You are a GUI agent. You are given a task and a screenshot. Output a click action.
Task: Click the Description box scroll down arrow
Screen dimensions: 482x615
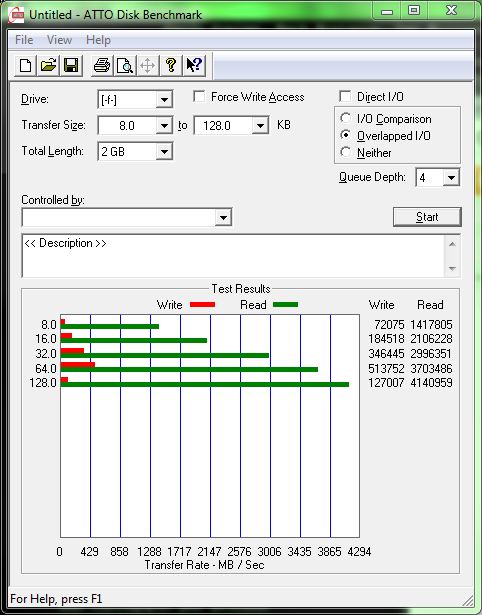point(452,269)
